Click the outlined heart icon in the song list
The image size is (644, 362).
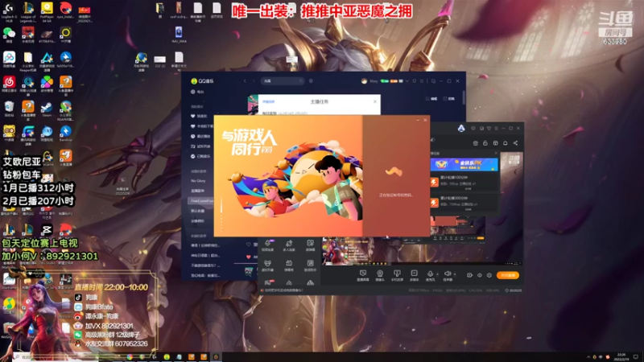pos(249,245)
